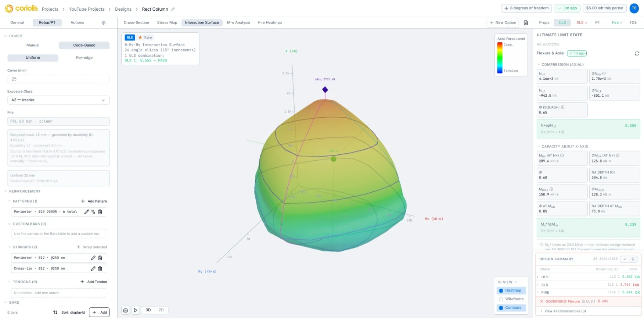Click the red X beside GOVERNING: Flexure
Screen dimensions: 644x325
click(x=542, y=301)
